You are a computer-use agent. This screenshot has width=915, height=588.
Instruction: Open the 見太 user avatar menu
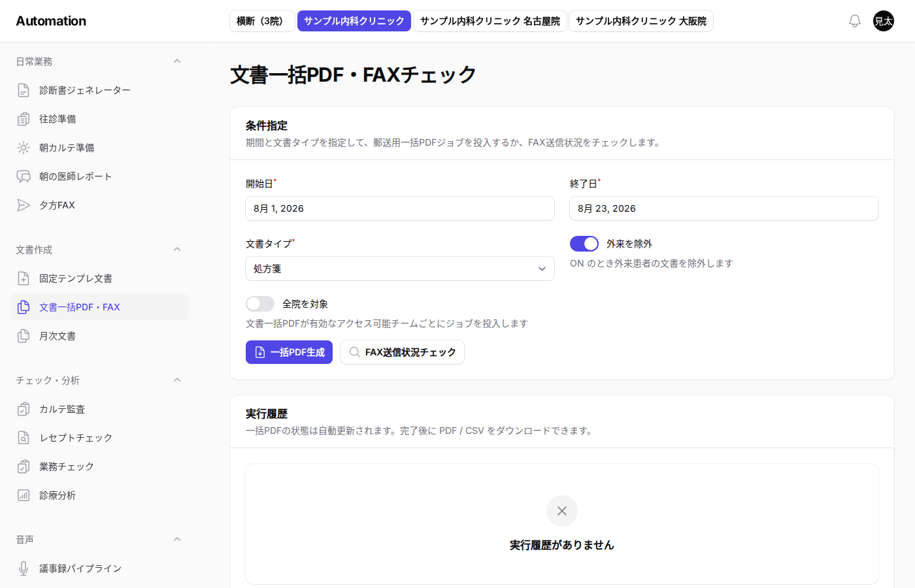[x=884, y=21]
